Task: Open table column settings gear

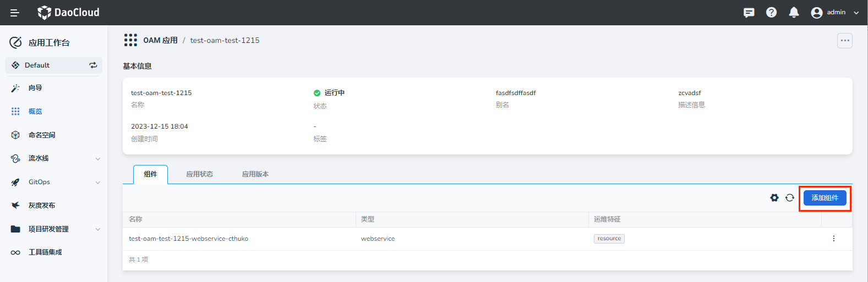Action: (x=774, y=198)
